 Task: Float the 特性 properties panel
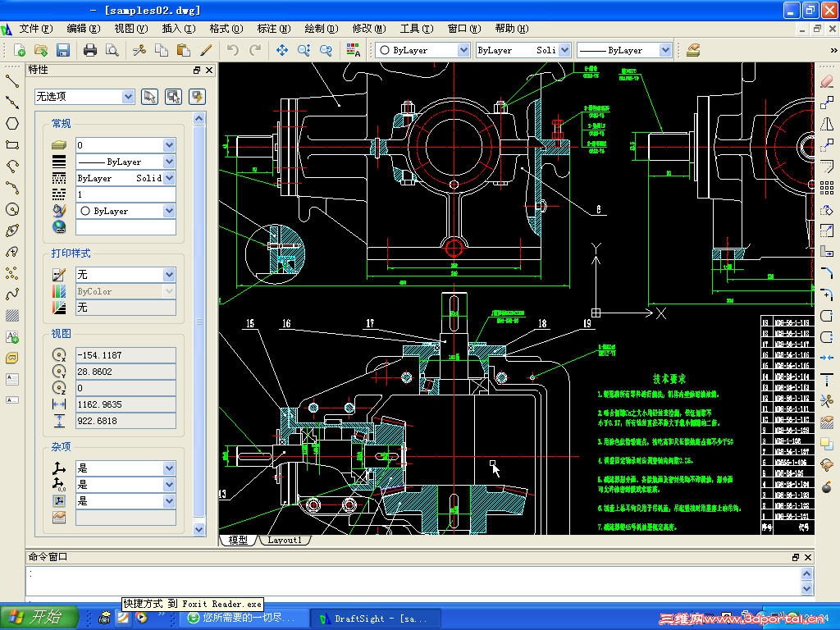click(x=197, y=71)
